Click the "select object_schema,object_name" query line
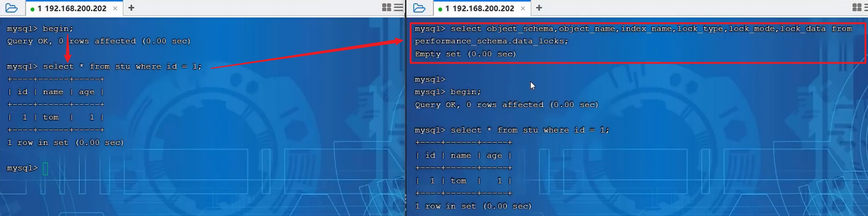The image size is (868, 216). [634, 28]
